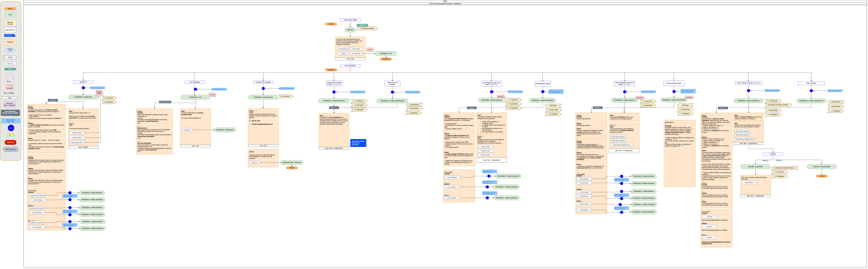Select the Context arrow shape in legend

pos(10,58)
